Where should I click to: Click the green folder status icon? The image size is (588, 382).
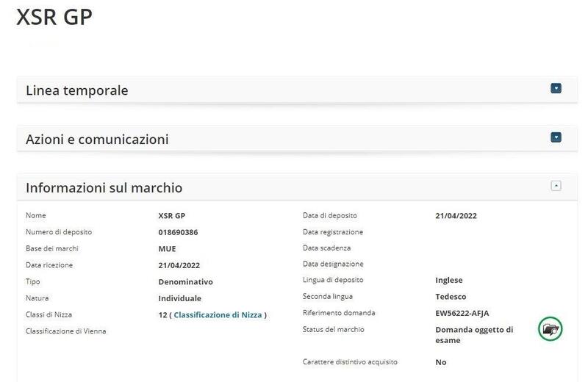(549, 329)
